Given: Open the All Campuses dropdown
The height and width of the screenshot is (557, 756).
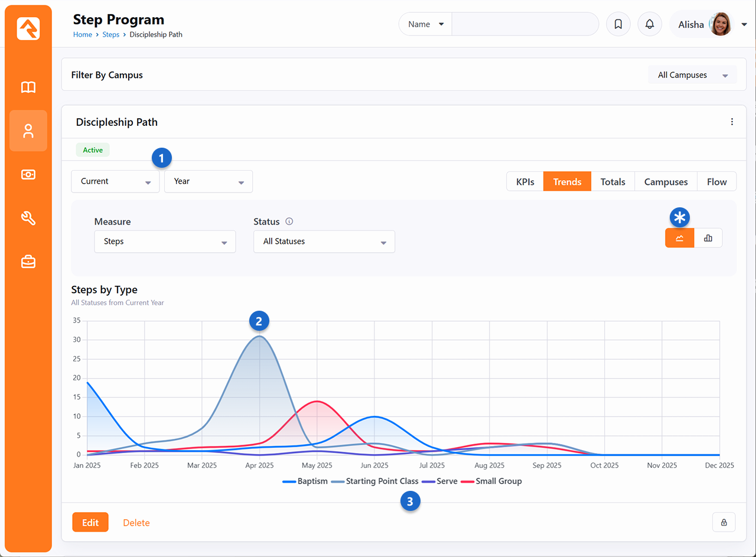Looking at the screenshot, I should [692, 75].
